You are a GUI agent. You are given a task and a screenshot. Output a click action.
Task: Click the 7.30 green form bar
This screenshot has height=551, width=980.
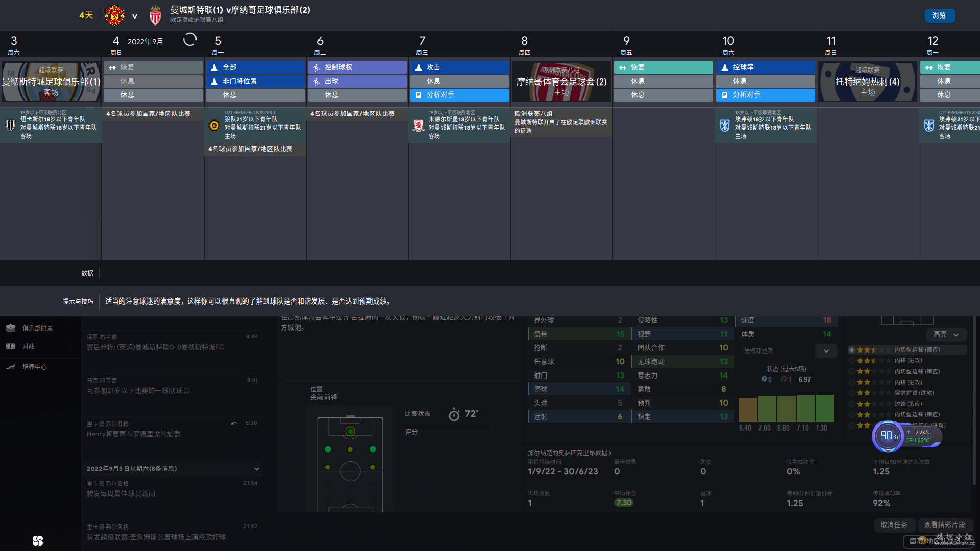point(824,408)
